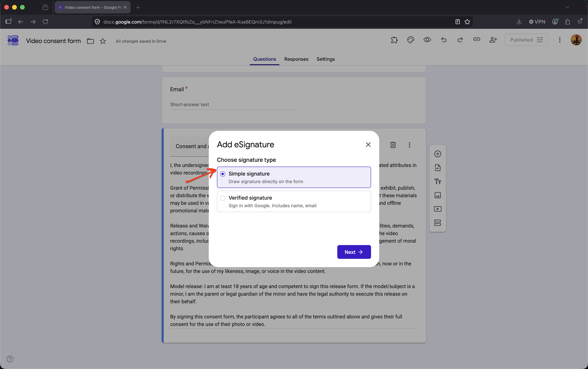Go forward in browser history
Screen dimensions: 588x369
tap(33, 22)
